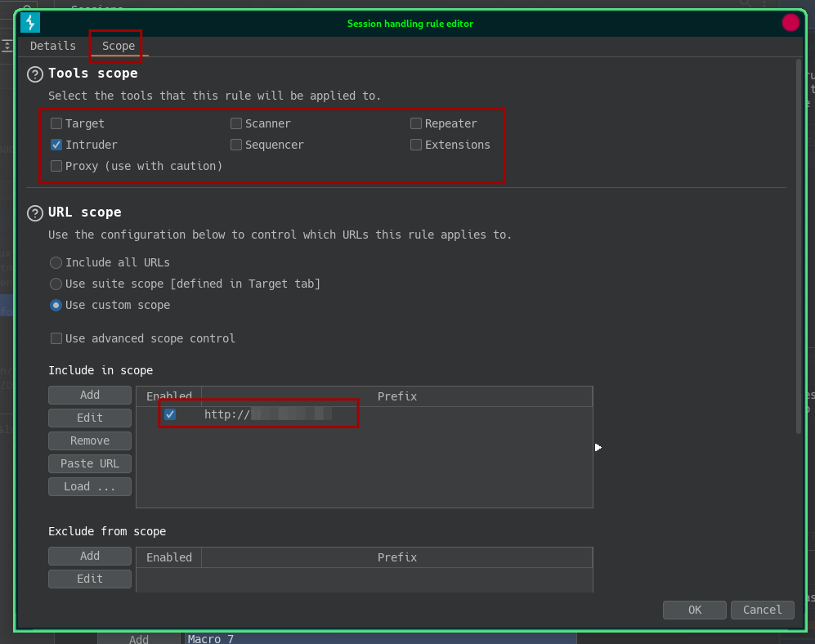This screenshot has width=815, height=644.
Task: Cancel the session handling rule editor
Action: (x=762, y=610)
